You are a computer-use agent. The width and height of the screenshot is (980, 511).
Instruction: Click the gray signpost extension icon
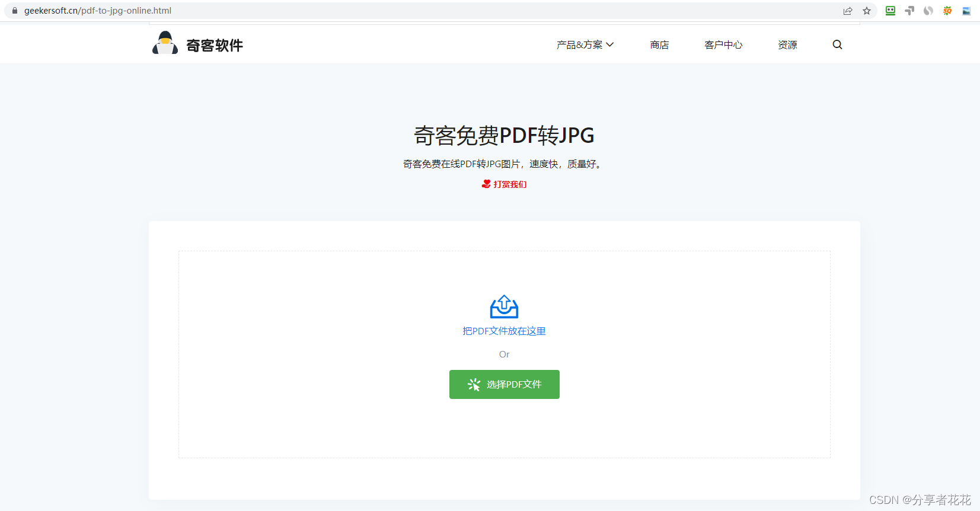click(x=909, y=11)
